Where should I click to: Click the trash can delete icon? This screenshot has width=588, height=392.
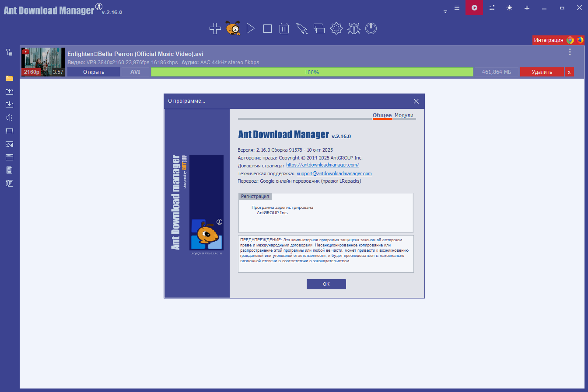click(284, 28)
